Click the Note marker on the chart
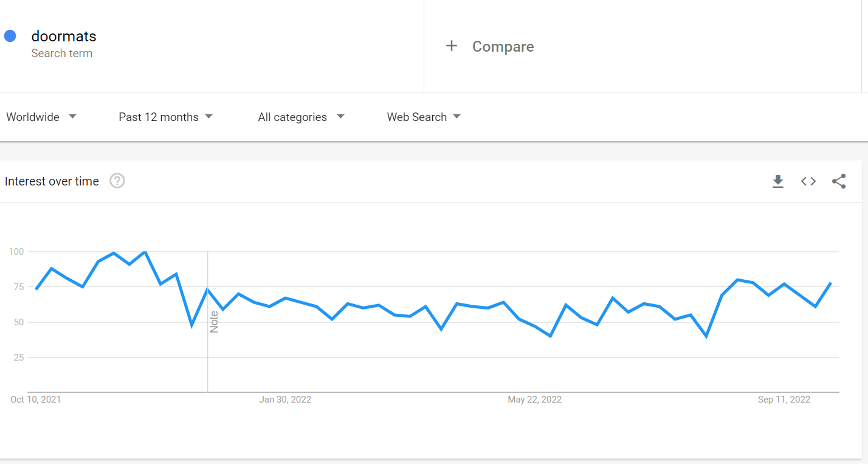Viewport: 868px width, 464px height. pos(214,322)
